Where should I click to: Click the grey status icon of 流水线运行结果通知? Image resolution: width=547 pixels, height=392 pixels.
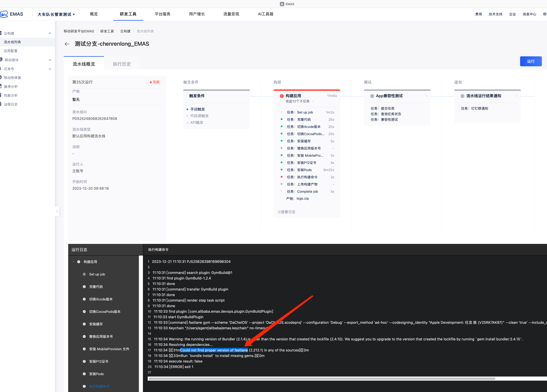point(462,96)
